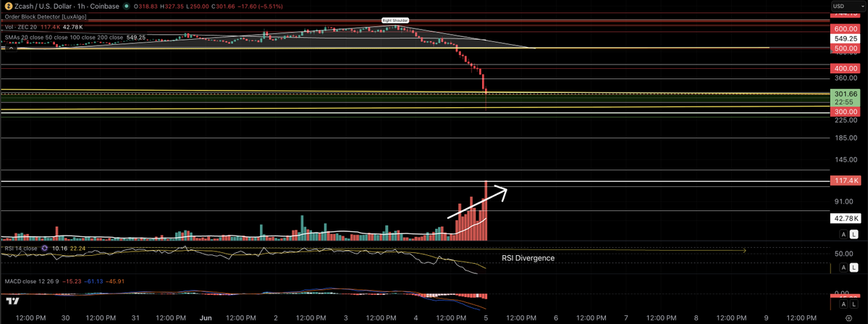This screenshot has height=324, width=868.
Task: Select the Right Shoulder chart label
Action: pos(395,20)
